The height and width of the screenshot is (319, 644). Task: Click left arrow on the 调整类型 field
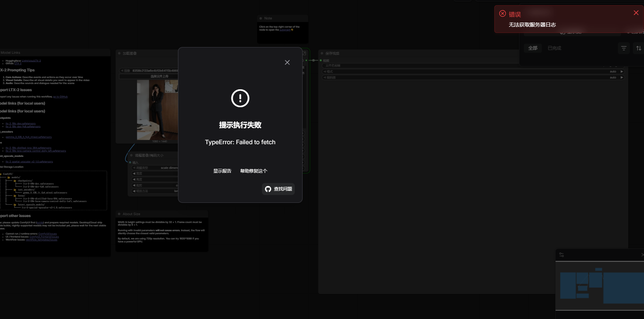[134, 168]
